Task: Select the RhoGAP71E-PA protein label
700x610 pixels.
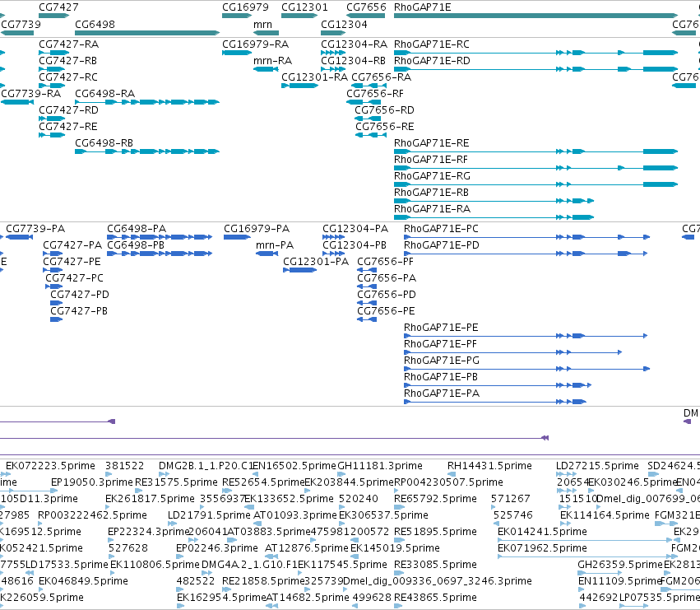Action: pos(442,393)
